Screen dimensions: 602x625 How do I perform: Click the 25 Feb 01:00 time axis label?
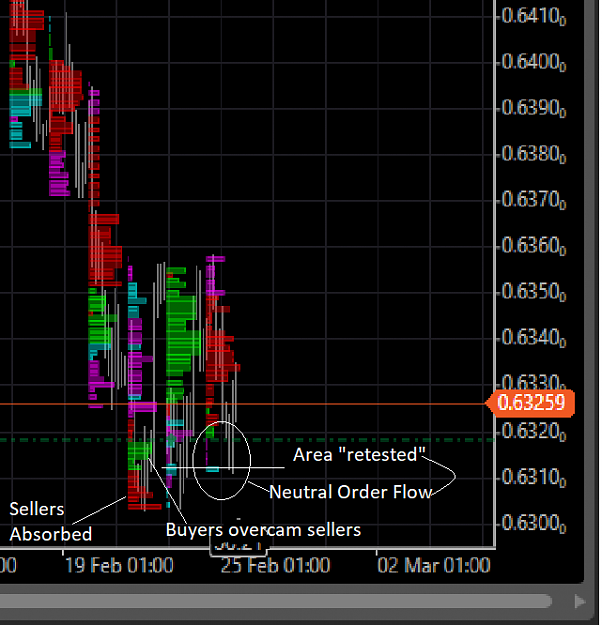pyautogui.click(x=275, y=566)
